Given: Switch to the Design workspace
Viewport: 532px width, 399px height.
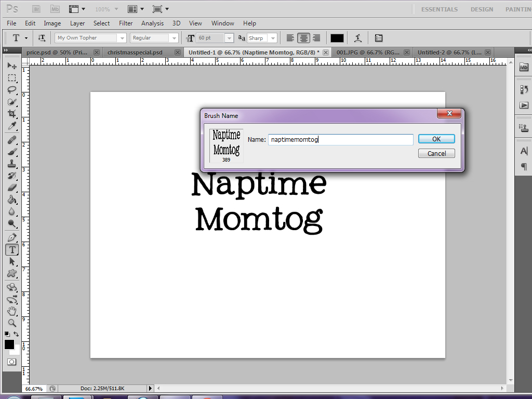Looking at the screenshot, I should point(482,9).
